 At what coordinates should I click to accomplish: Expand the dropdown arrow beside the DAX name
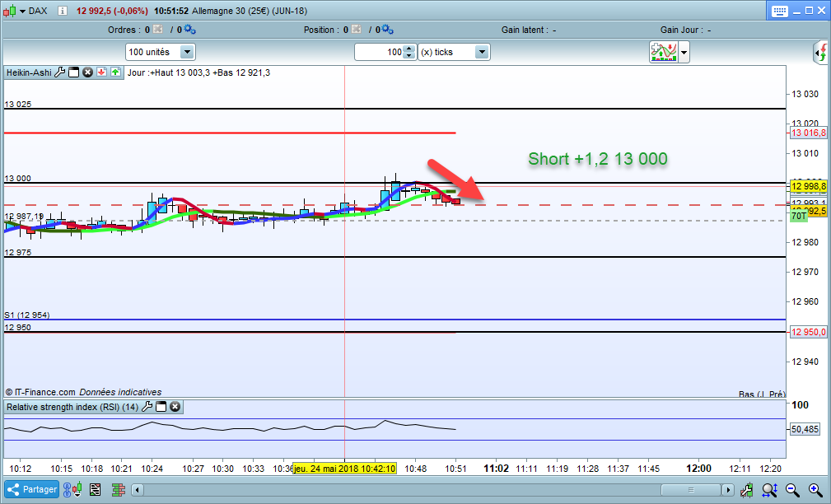[x=23, y=12]
